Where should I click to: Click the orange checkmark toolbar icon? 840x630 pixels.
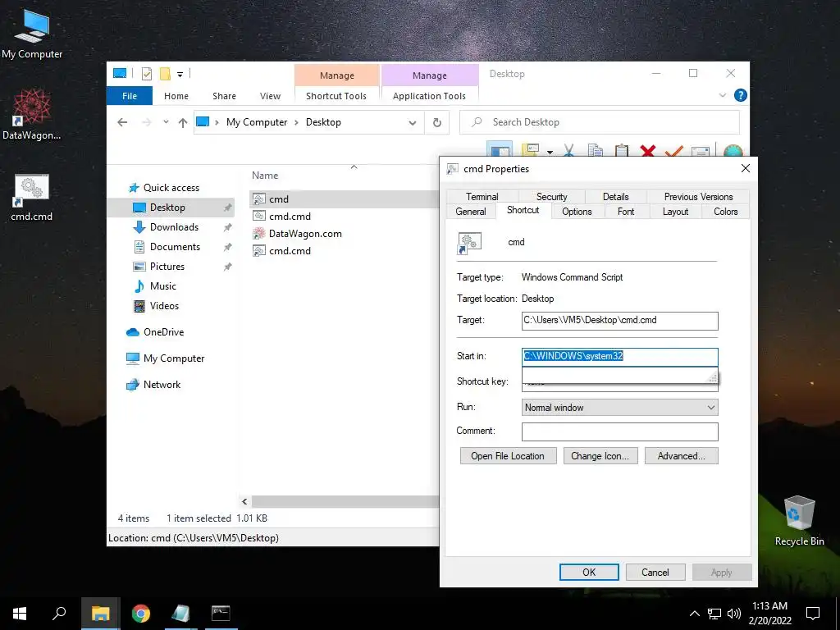click(x=674, y=151)
